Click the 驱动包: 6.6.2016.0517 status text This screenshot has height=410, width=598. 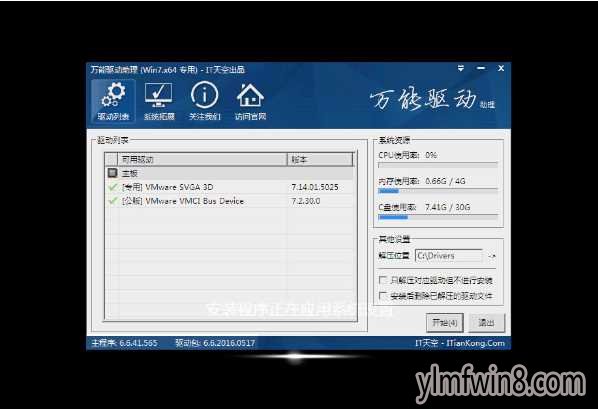[x=215, y=343]
